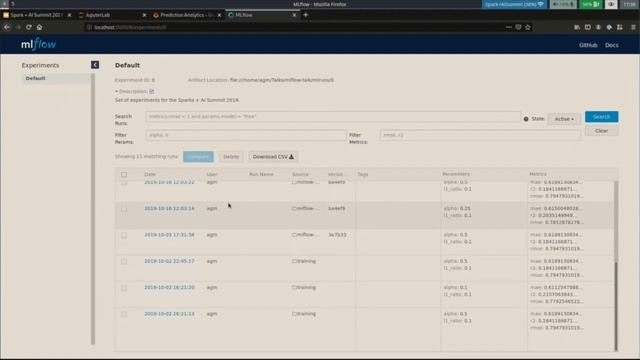Go back with Firefox back arrow

pos(7,27)
